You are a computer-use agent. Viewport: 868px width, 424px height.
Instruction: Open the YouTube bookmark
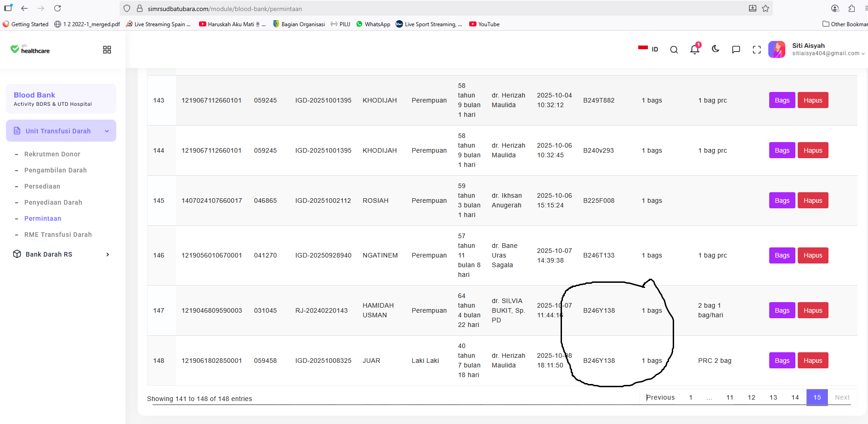[x=484, y=24]
